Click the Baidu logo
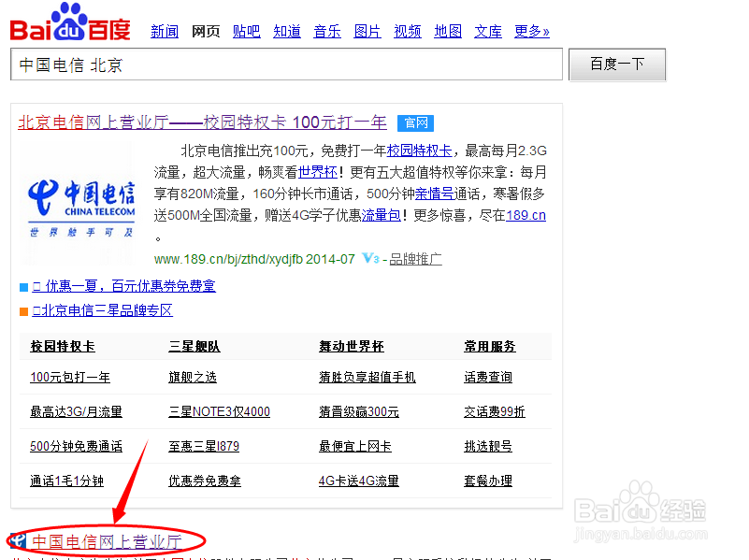The height and width of the screenshot is (560, 749). 70,22
